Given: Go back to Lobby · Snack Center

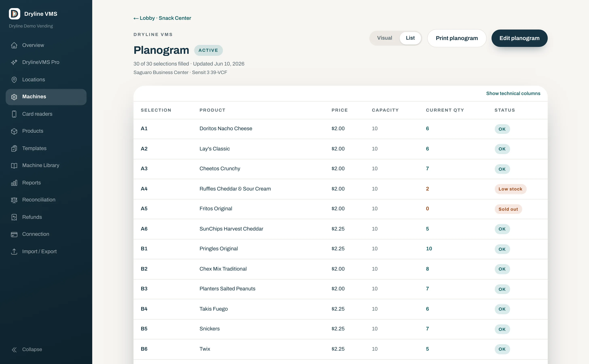Looking at the screenshot, I should [x=162, y=18].
